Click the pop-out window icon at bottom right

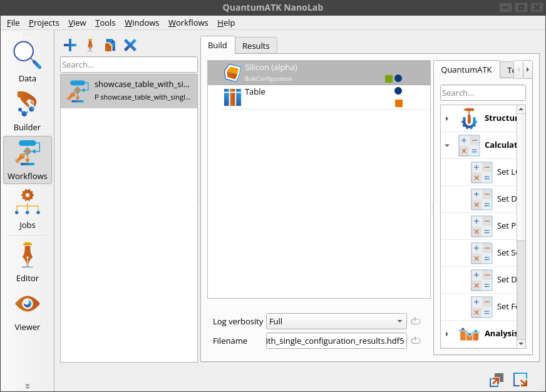click(497, 380)
